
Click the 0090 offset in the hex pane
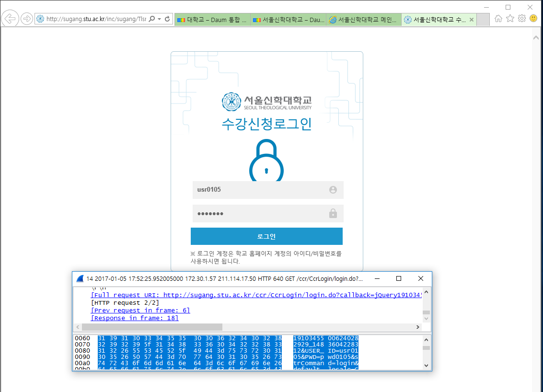click(x=82, y=357)
